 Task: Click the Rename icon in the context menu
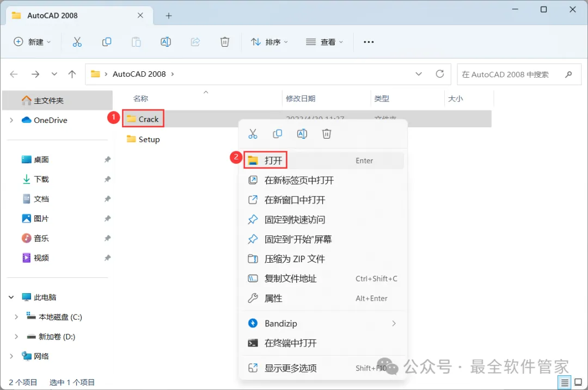click(x=302, y=134)
